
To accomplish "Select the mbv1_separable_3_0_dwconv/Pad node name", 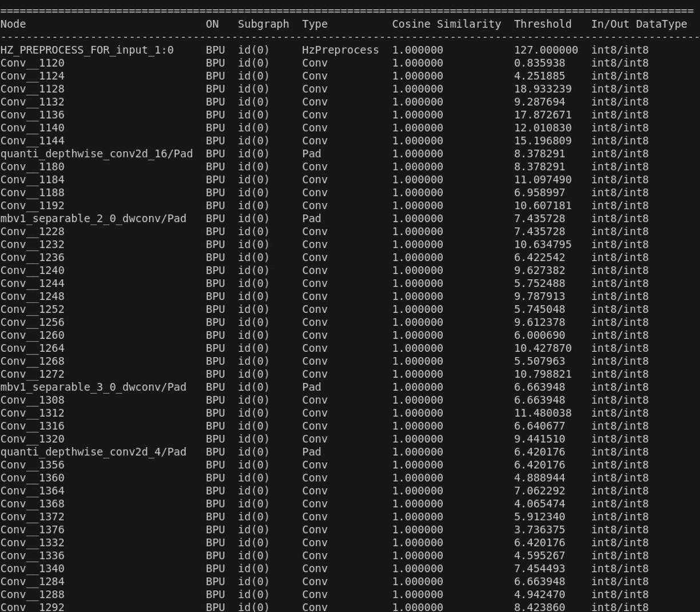I will point(93,387).
